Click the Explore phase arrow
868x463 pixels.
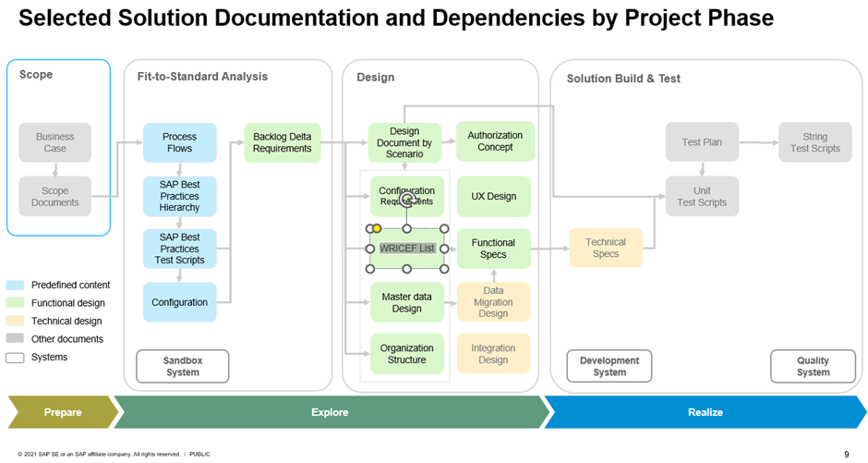(x=329, y=412)
